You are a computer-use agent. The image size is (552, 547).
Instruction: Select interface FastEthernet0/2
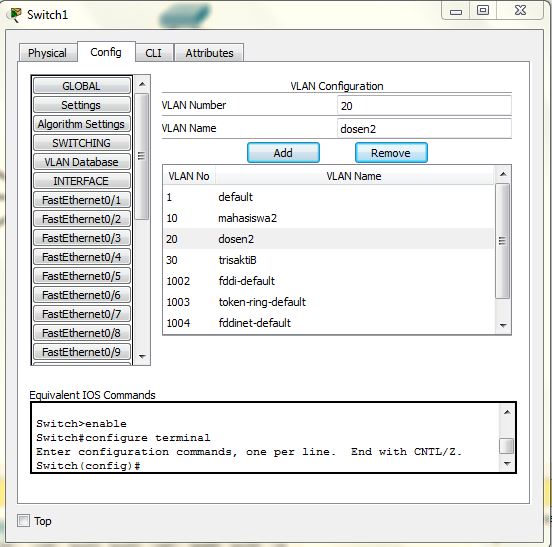coord(82,219)
